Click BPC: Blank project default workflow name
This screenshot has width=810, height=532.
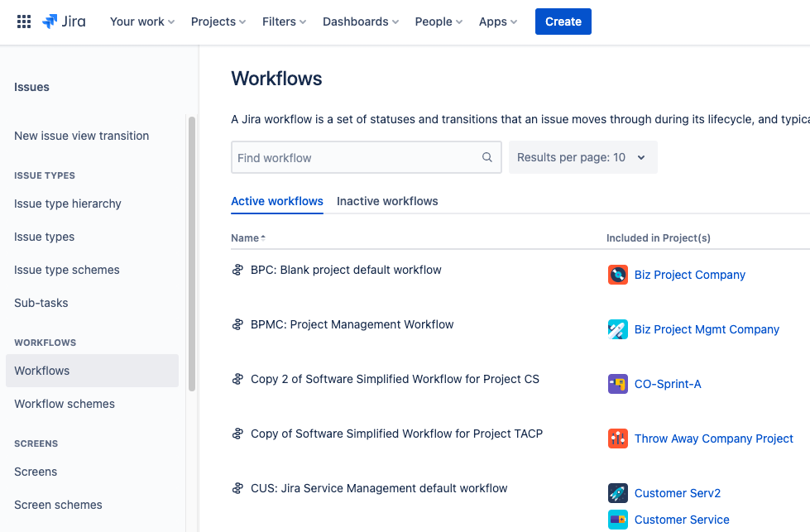pos(346,270)
